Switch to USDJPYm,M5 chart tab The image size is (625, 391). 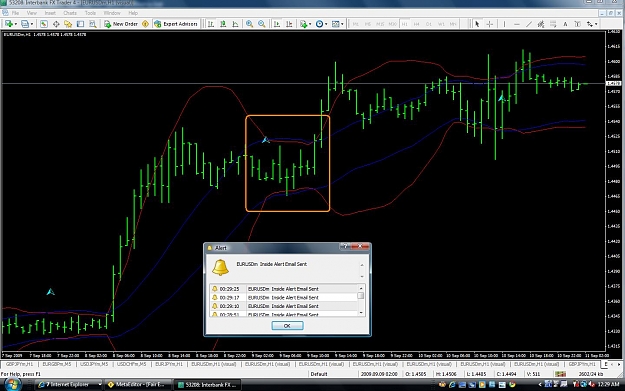(94, 364)
